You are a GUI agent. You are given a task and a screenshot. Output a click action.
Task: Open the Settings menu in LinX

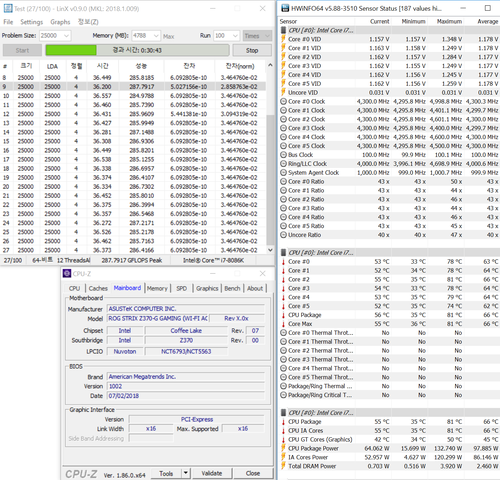pyautogui.click(x=32, y=22)
